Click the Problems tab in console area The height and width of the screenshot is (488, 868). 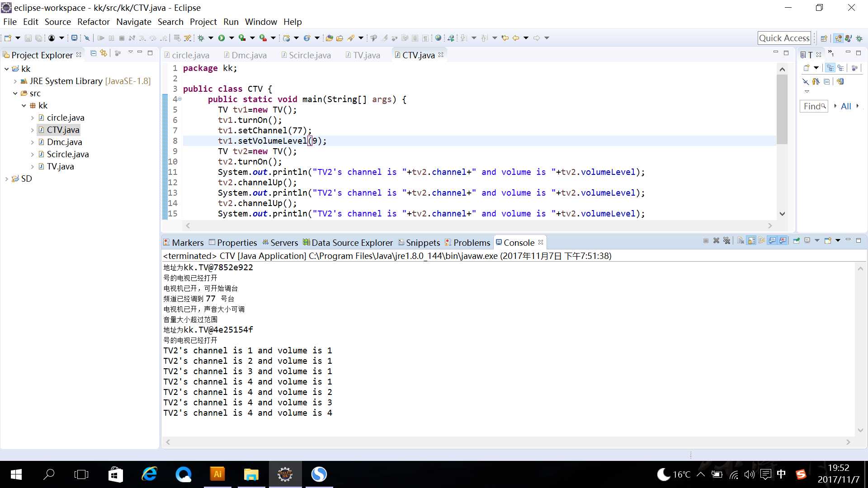coord(471,243)
